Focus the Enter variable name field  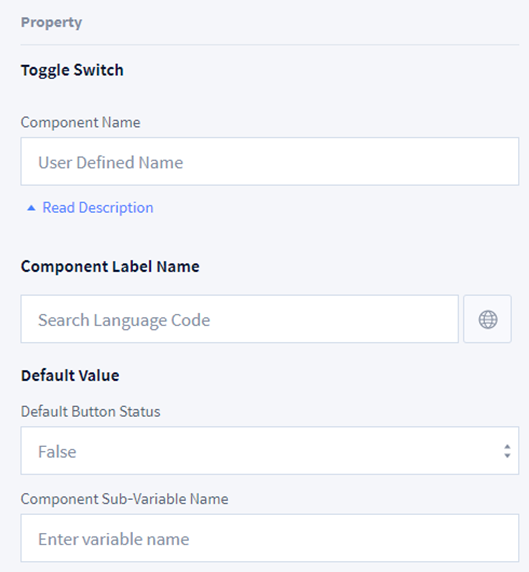(x=270, y=538)
